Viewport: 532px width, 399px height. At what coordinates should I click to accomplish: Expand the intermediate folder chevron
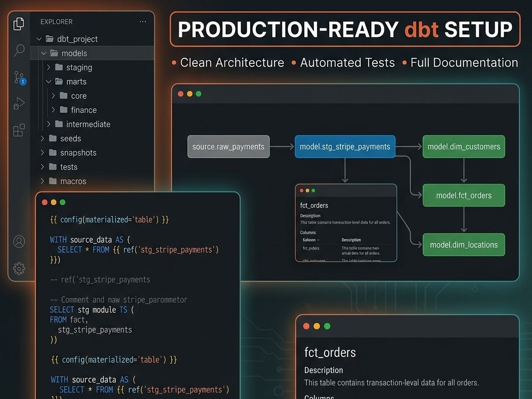pyautogui.click(x=48, y=124)
